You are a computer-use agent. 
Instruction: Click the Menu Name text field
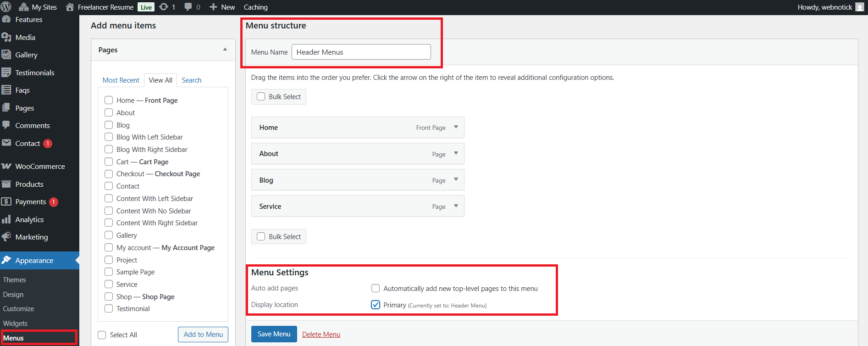click(x=361, y=52)
